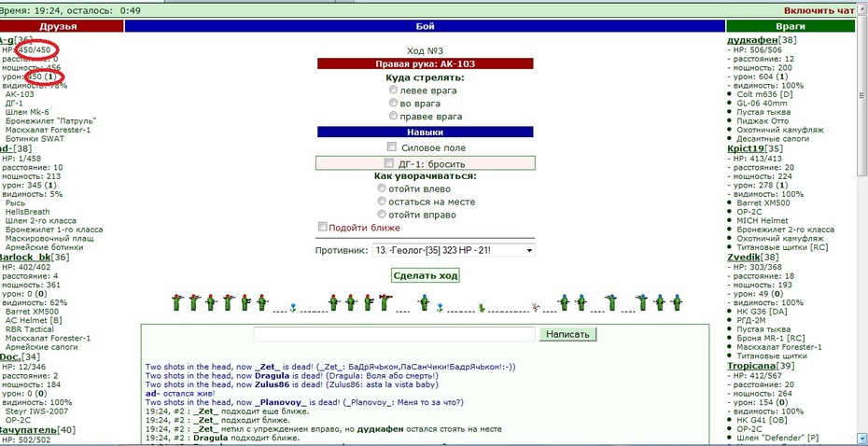
Task: Click 'GL-06 40mm' enemy item
Action: coord(762,103)
